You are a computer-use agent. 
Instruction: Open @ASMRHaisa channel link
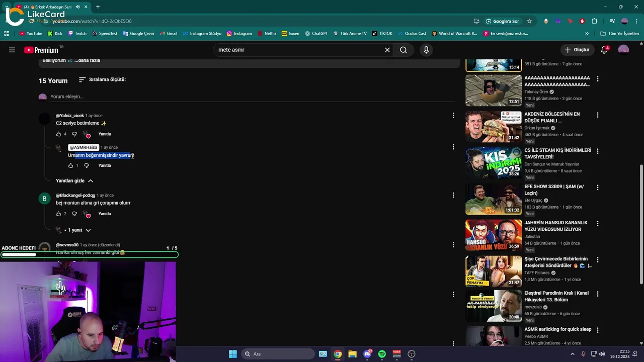pos(84,147)
